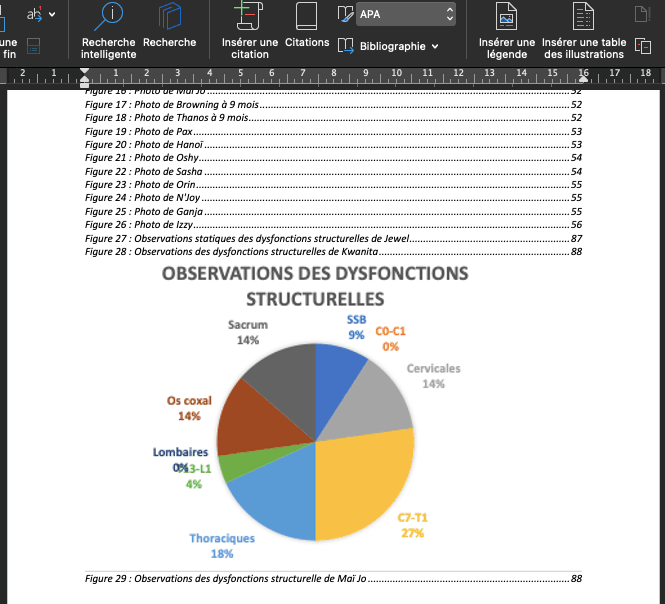This screenshot has height=604, width=665.
Task: Click the citation style brush icon
Action: (345, 14)
